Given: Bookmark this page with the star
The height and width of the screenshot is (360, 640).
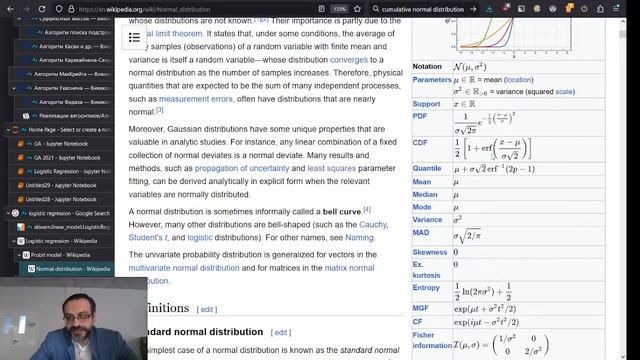Looking at the screenshot, I should point(358,9).
